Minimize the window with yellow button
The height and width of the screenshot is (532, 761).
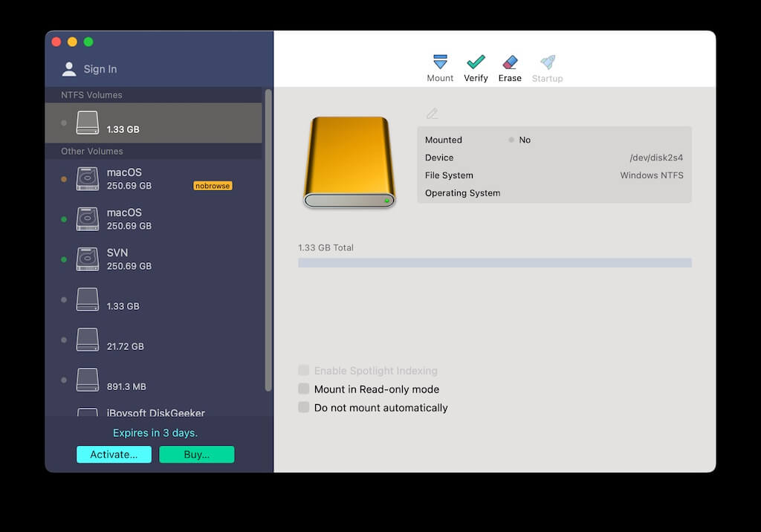72,42
